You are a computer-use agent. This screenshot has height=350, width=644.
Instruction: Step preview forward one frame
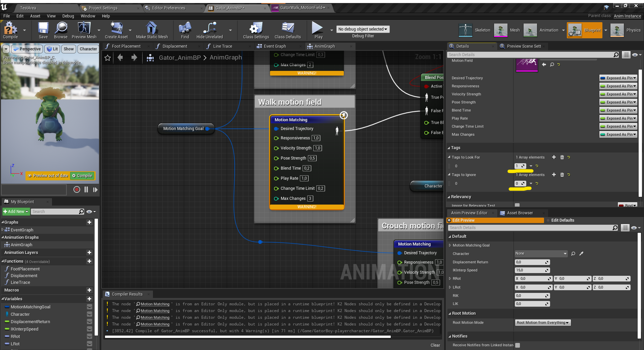[95, 189]
